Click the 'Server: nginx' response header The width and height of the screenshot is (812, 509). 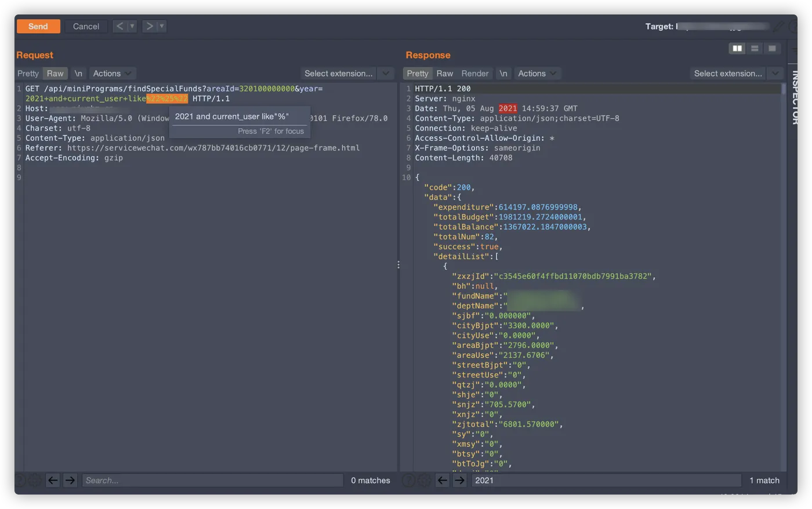tap(445, 99)
